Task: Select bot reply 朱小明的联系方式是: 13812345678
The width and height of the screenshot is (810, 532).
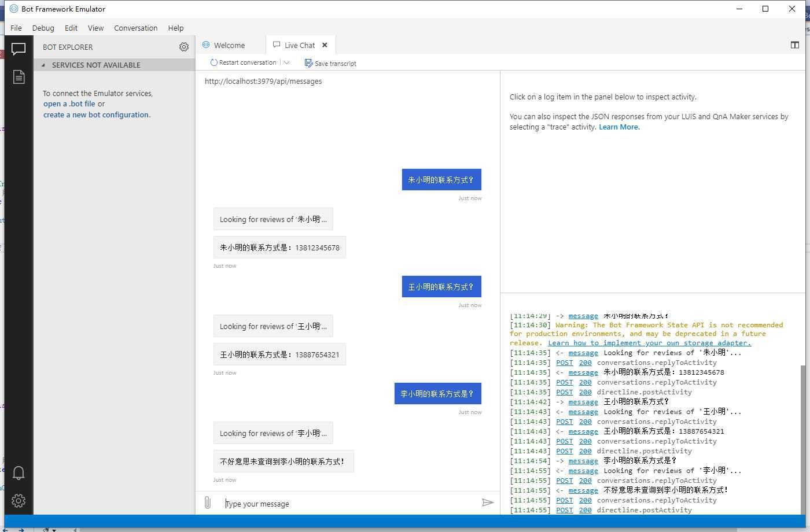Action: coord(279,247)
